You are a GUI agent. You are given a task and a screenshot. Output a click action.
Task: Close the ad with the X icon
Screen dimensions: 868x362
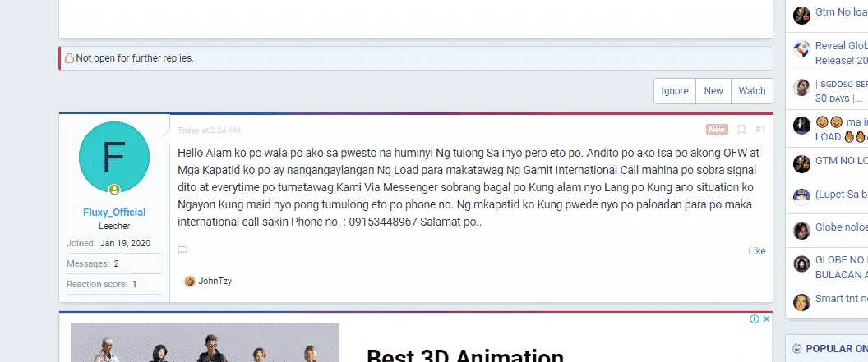[766, 318]
